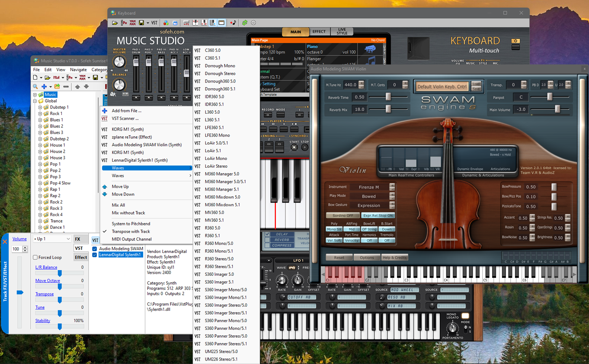Click the Transpose link in Track FX panel
Screen dimensions: 589x364
(x=45, y=294)
